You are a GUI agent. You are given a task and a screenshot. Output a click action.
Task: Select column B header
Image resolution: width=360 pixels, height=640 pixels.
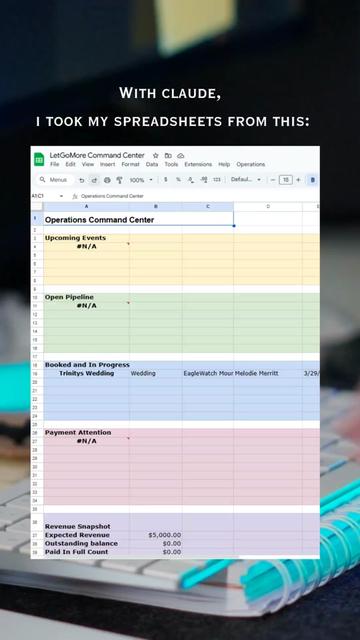(x=156, y=207)
